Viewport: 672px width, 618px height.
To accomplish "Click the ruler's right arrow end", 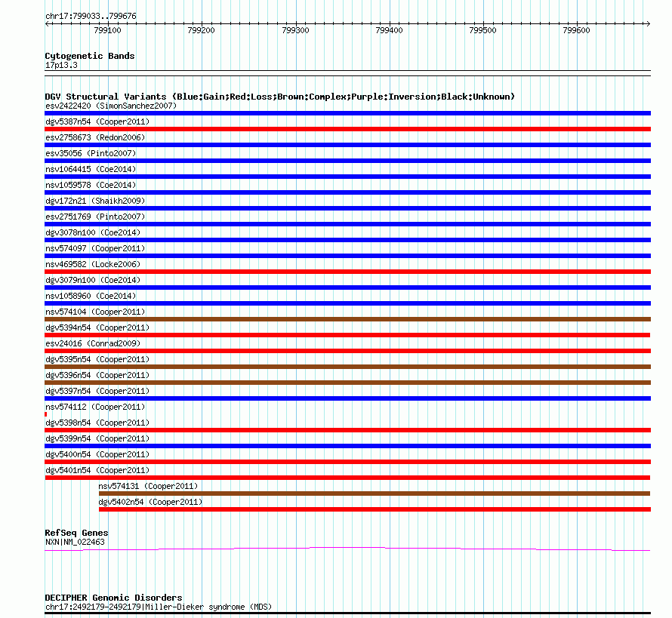I will point(649,23).
